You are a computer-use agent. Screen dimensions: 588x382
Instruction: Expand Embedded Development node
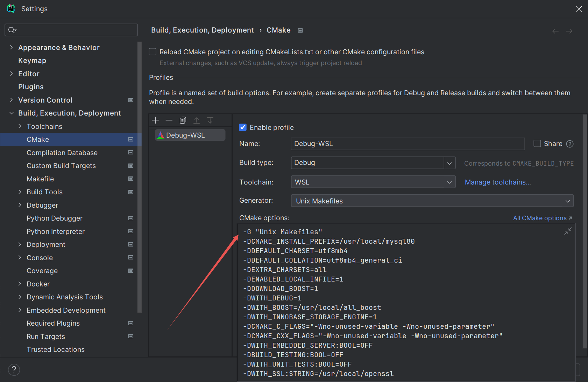(20, 310)
